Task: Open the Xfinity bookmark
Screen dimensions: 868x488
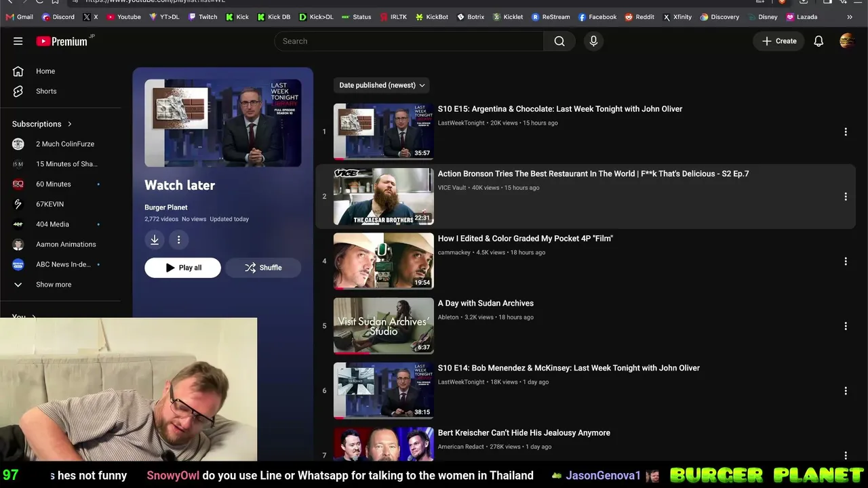Action: click(677, 17)
